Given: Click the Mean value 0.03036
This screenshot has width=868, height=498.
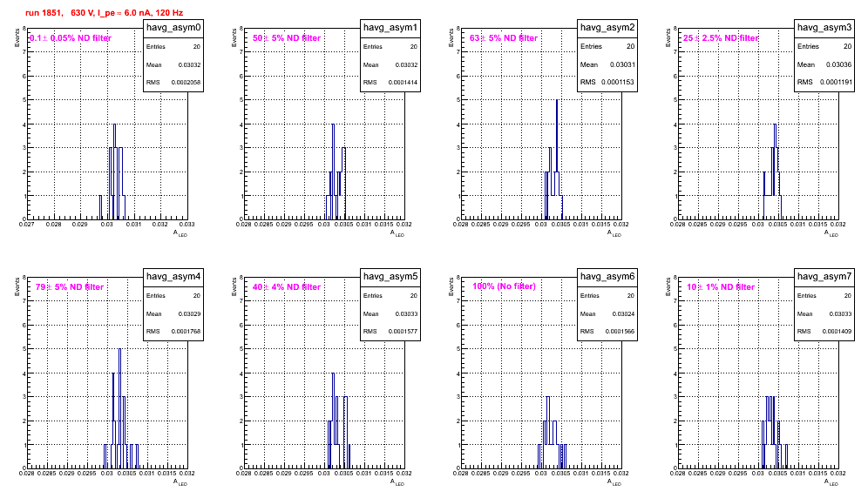Looking at the screenshot, I should [839, 64].
